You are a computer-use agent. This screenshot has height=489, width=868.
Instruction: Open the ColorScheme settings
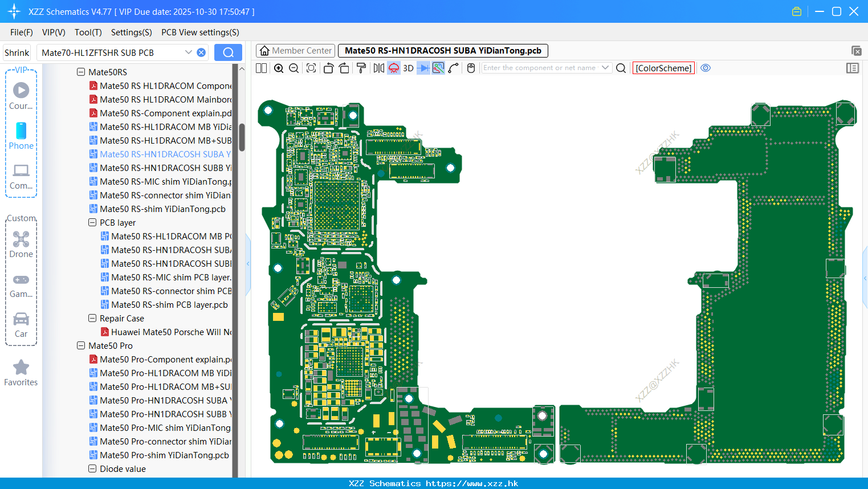coord(663,68)
